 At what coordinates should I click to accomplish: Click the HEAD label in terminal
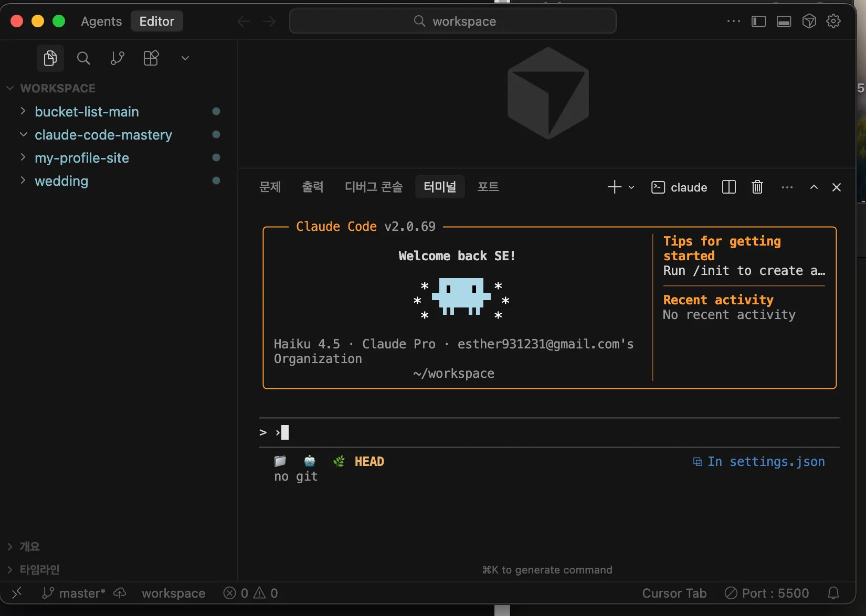tap(369, 462)
